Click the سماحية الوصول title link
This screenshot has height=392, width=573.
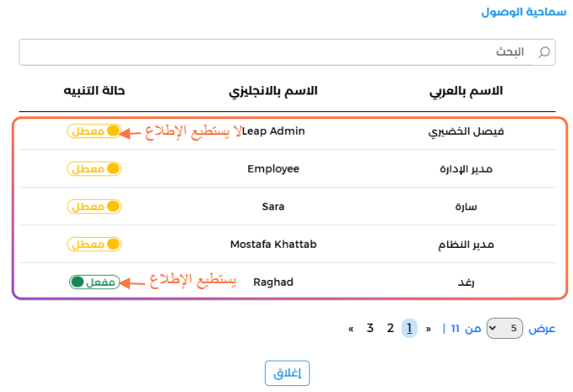524,12
